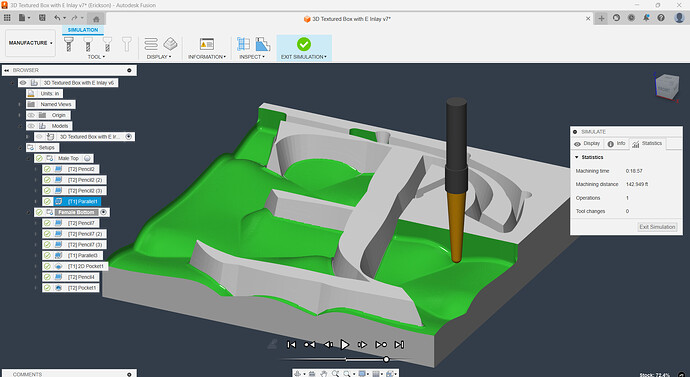
Task: Select the Inspect measure icon
Action: coord(243,44)
